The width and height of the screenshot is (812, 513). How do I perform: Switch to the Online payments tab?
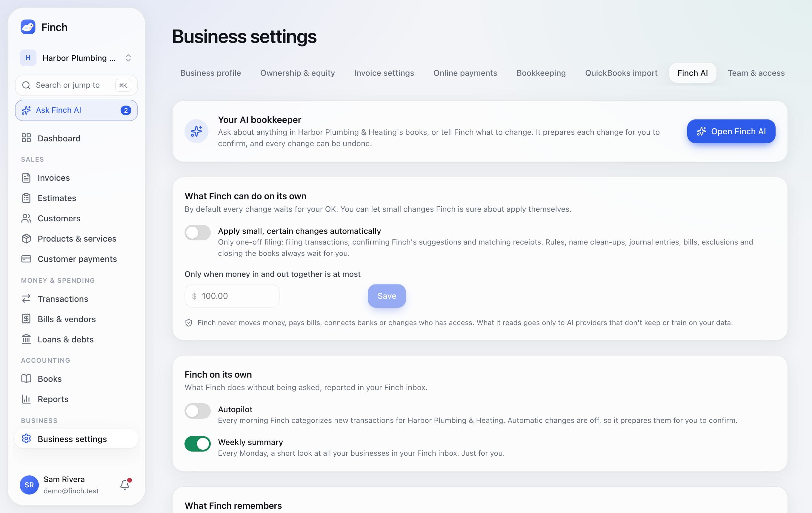pyautogui.click(x=465, y=73)
